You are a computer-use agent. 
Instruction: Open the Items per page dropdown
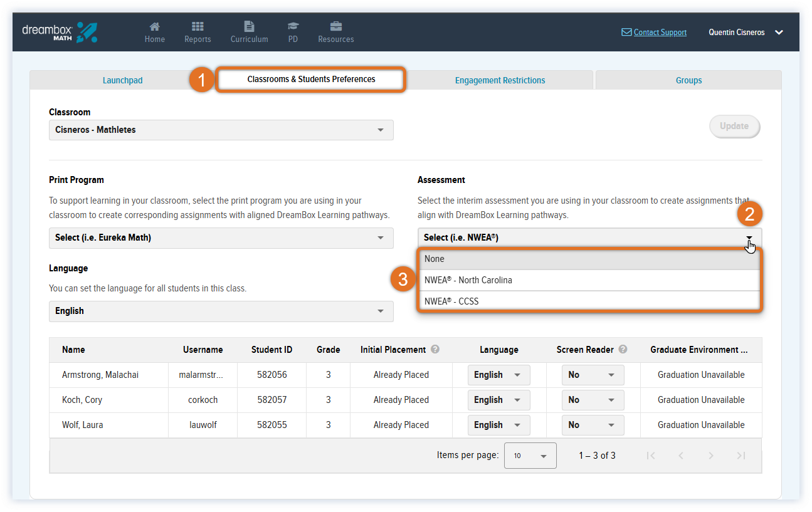530,456
